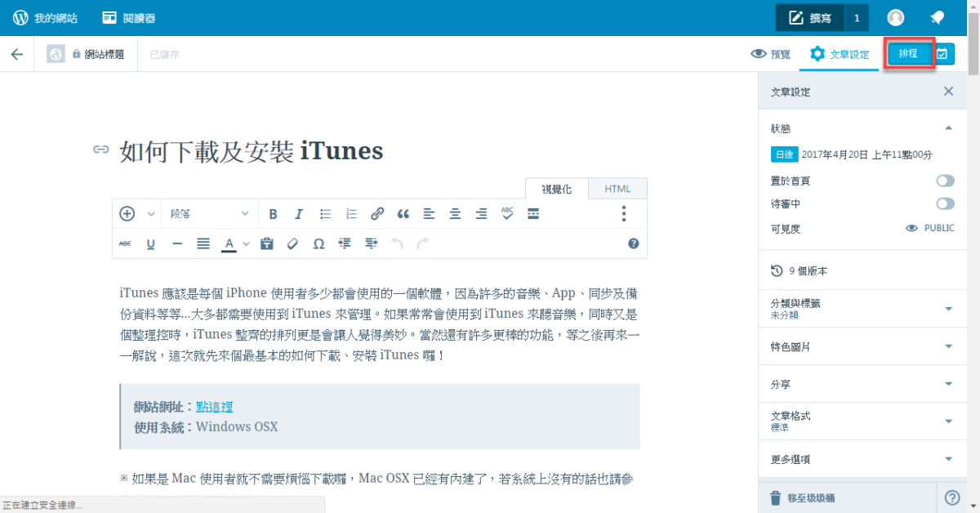Increase the indent
The height and width of the screenshot is (513, 980).
[371, 243]
